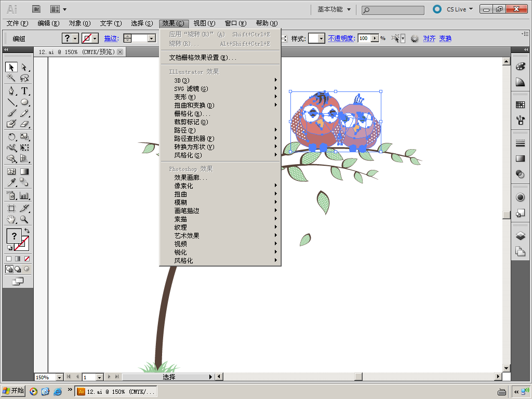Open 效果画廊 in Photoshop effects
The height and width of the screenshot is (399, 532).
click(x=220, y=178)
